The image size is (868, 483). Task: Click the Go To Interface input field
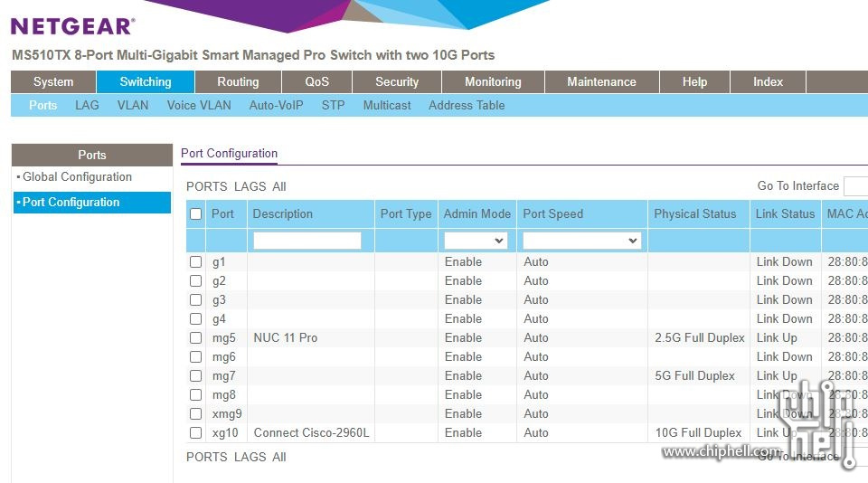pos(856,186)
